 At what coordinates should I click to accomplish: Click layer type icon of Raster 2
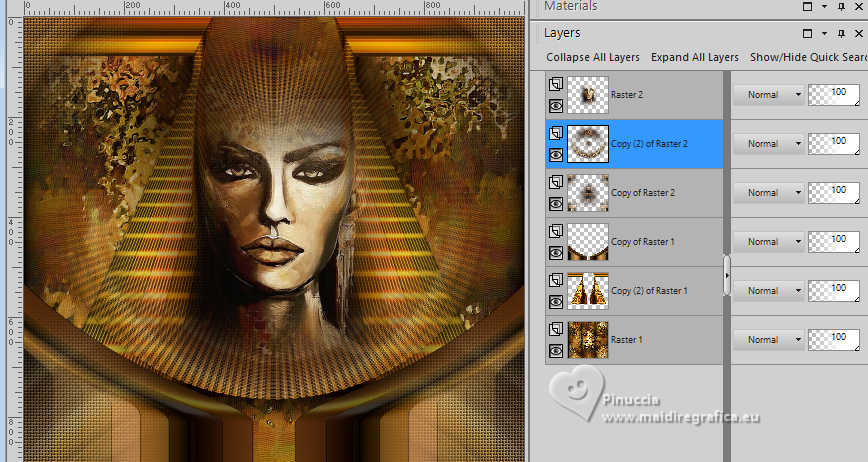tap(556, 84)
